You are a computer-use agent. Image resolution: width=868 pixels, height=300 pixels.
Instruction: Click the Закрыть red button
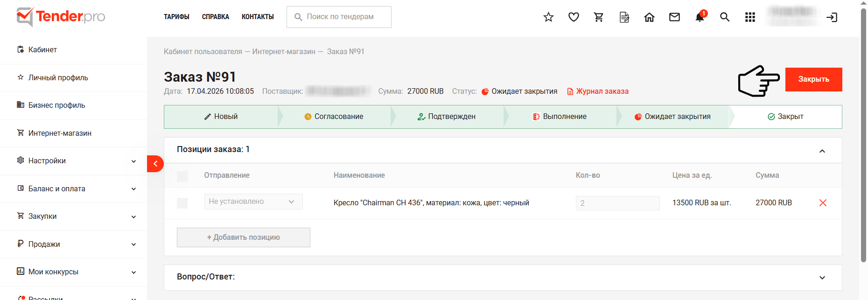pyautogui.click(x=813, y=79)
